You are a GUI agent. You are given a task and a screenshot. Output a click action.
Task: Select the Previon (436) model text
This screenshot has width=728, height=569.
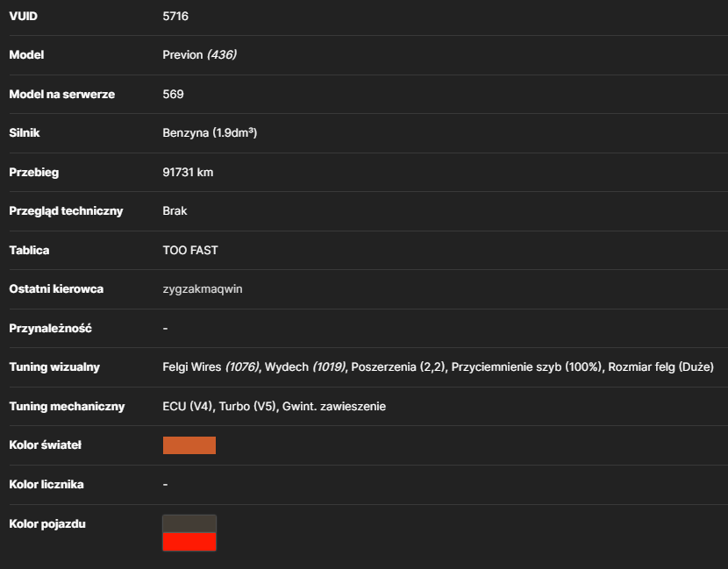200,54
